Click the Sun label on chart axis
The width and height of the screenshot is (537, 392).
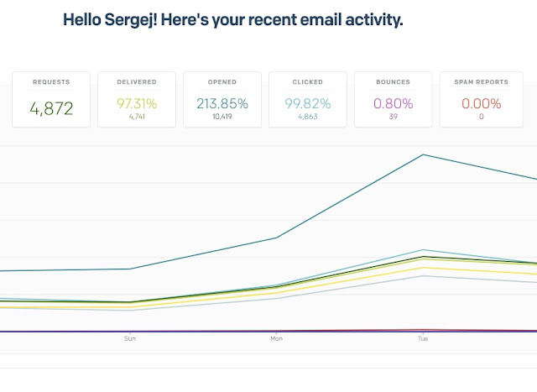[130, 338]
